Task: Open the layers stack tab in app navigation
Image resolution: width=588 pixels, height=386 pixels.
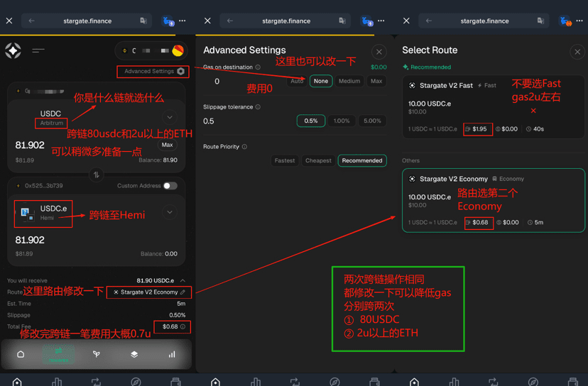Action: 134,354
